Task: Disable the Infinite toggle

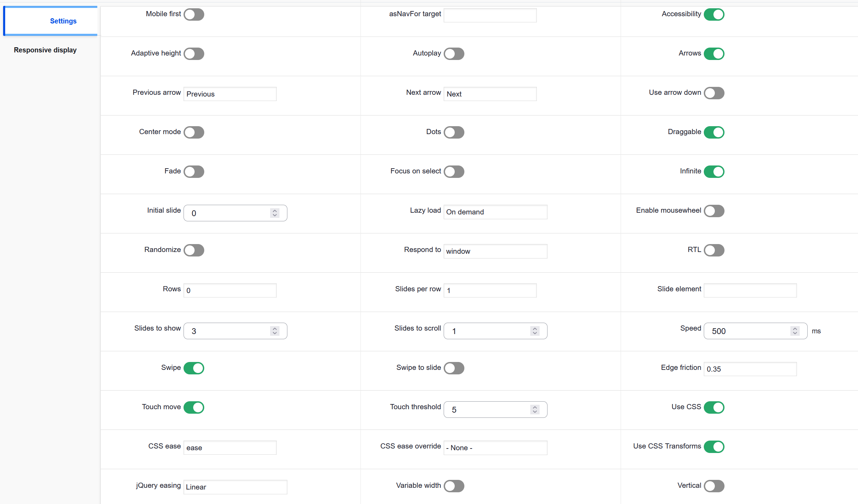Action: 714,172
